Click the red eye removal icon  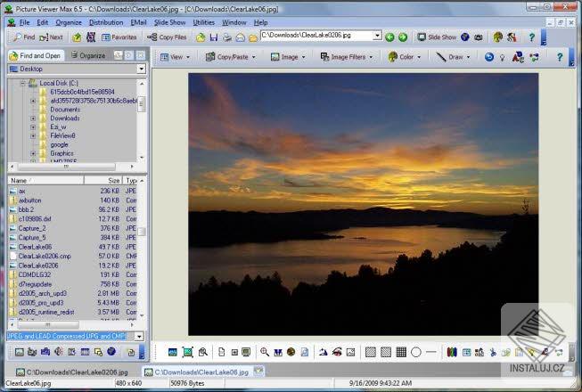[x=337, y=352]
